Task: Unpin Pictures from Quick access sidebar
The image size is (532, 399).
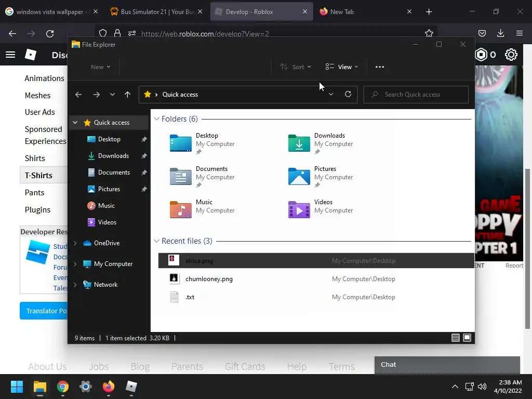Action: click(144, 189)
